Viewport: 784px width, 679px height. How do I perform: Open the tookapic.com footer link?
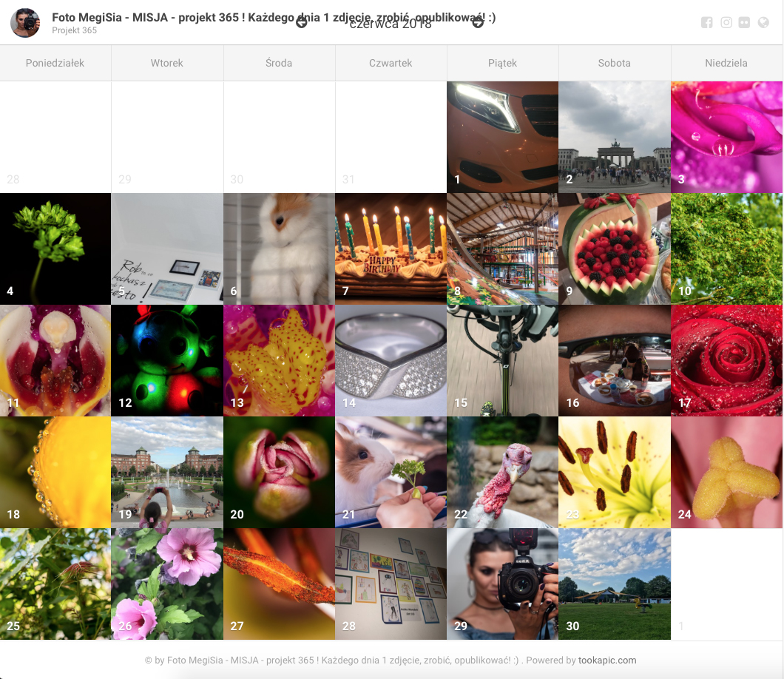[x=607, y=660]
